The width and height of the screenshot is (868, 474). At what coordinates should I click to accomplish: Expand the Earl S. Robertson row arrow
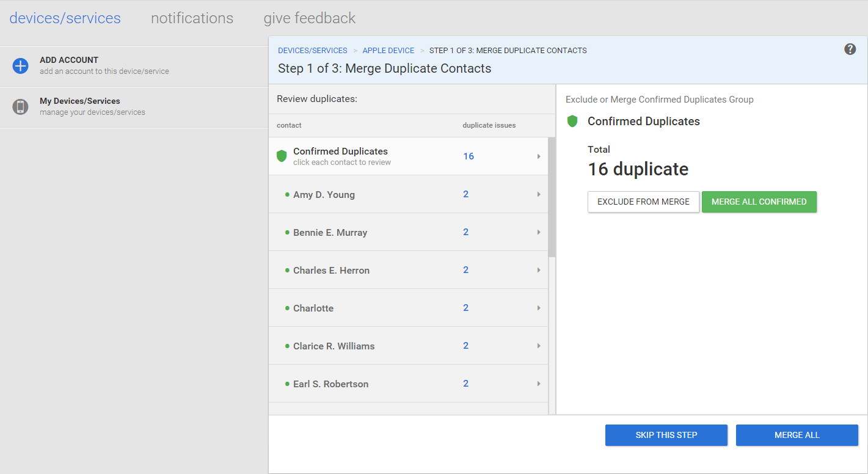(539, 384)
